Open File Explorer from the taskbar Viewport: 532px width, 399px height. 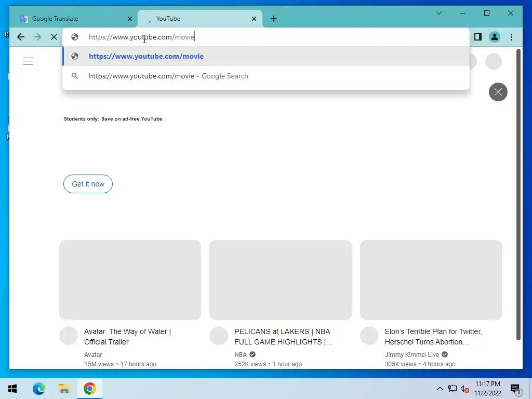click(x=64, y=389)
